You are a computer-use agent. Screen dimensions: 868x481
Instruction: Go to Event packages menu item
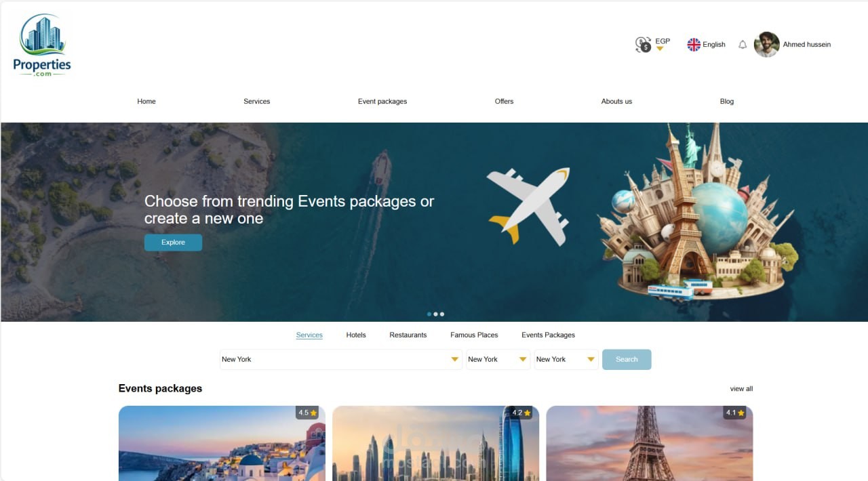382,102
